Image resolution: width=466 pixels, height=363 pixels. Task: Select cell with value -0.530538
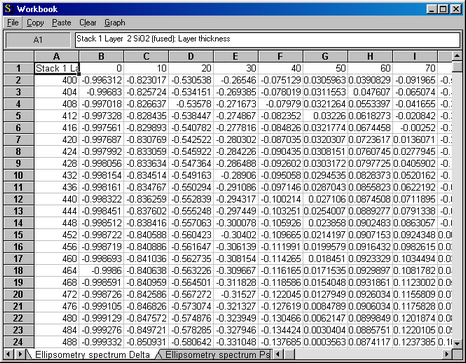pos(191,80)
